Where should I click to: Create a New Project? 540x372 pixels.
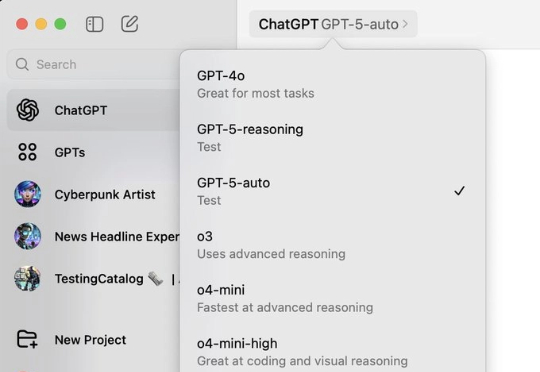pos(90,340)
